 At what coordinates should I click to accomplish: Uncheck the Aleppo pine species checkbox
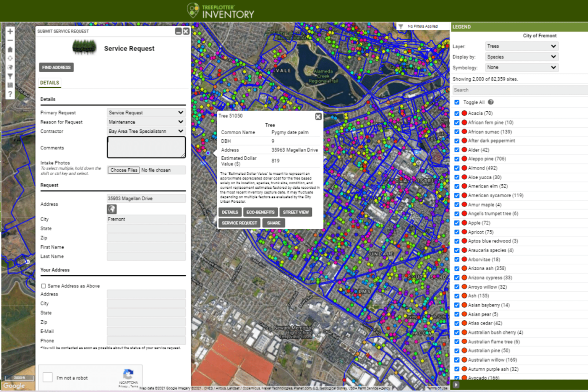(x=456, y=159)
